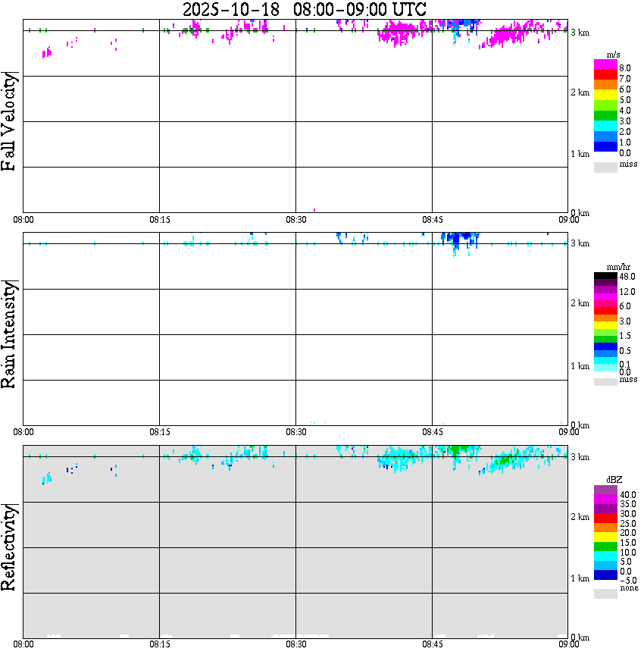644x658 pixels.
Task: Click the black swatch in the mm/hr legend
Action: click(605, 276)
